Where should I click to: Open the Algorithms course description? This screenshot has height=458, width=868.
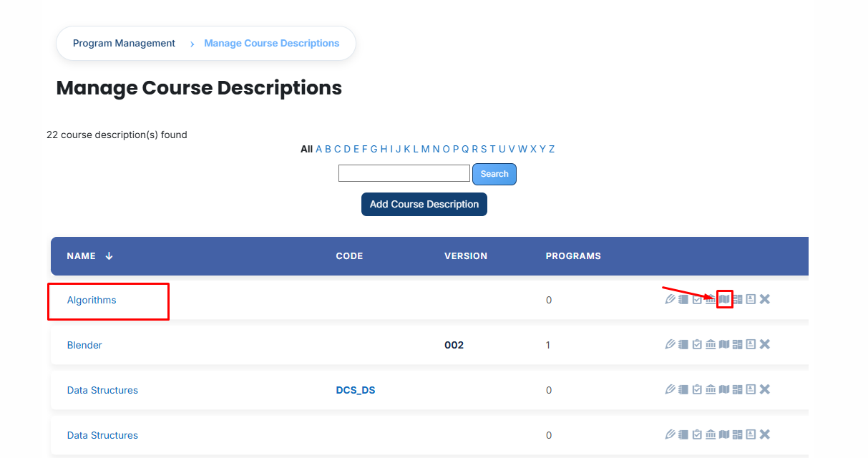pos(92,300)
